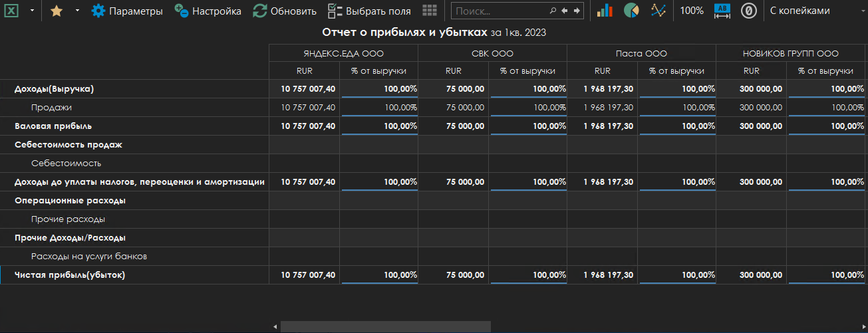The height and width of the screenshot is (333, 868).
Task: Click the grid view icon
Action: pyautogui.click(x=430, y=11)
